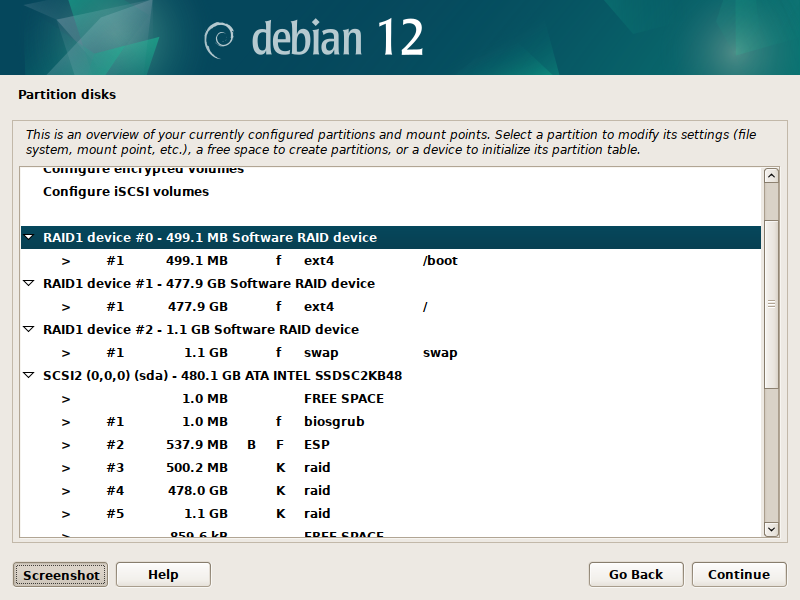The height and width of the screenshot is (600, 800).
Task: Click the Go Back button
Action: (636, 574)
